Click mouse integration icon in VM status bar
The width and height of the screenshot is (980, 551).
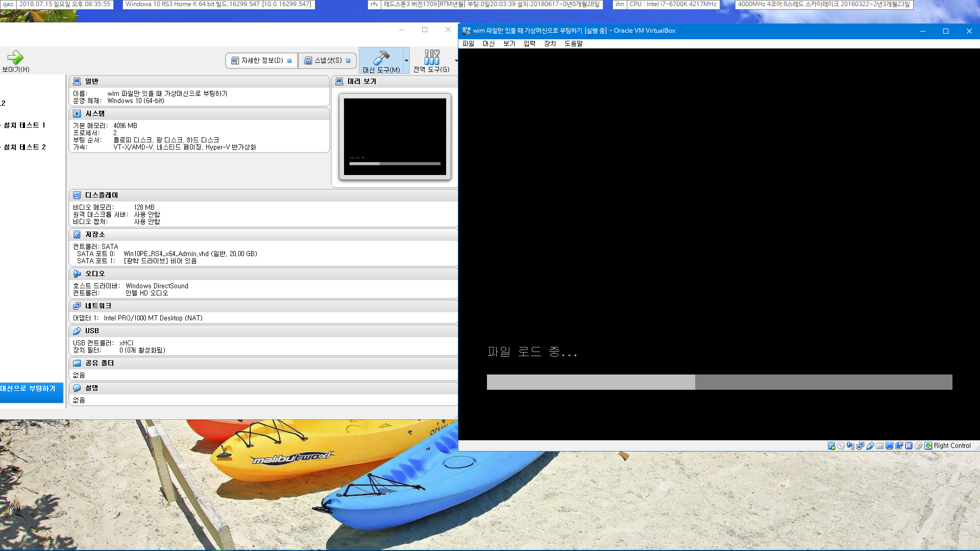[x=918, y=445]
